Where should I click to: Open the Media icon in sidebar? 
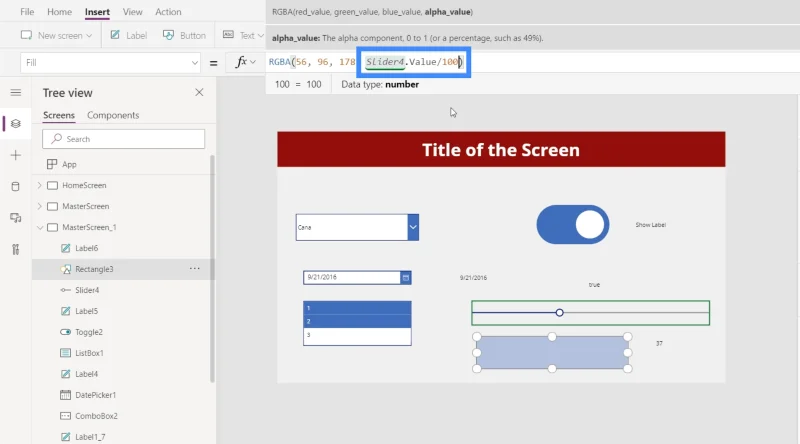pyautogui.click(x=16, y=218)
